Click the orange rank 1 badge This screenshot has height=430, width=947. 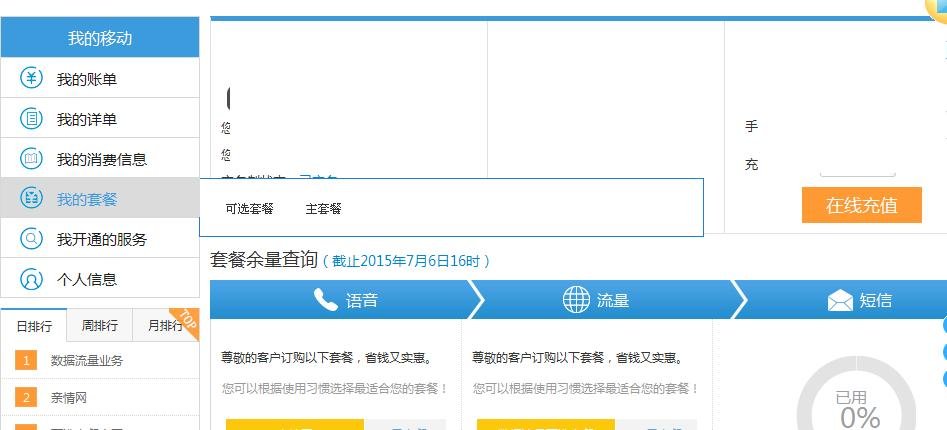[x=26, y=361]
